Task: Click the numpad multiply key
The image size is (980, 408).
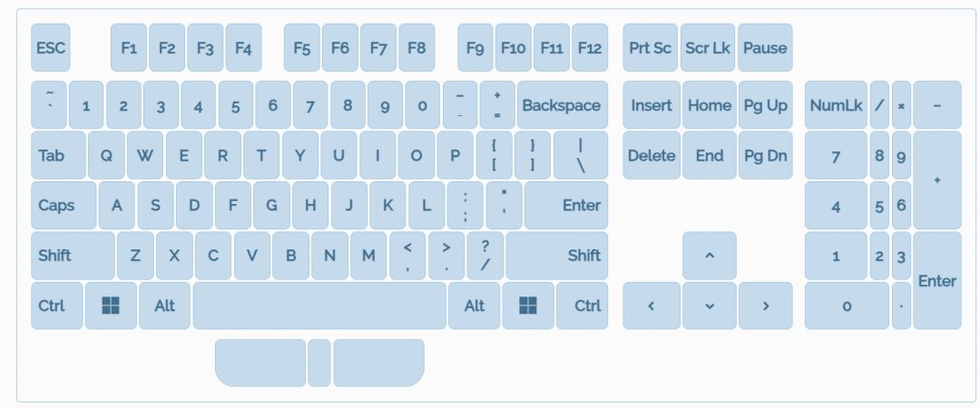Action: pos(901,105)
